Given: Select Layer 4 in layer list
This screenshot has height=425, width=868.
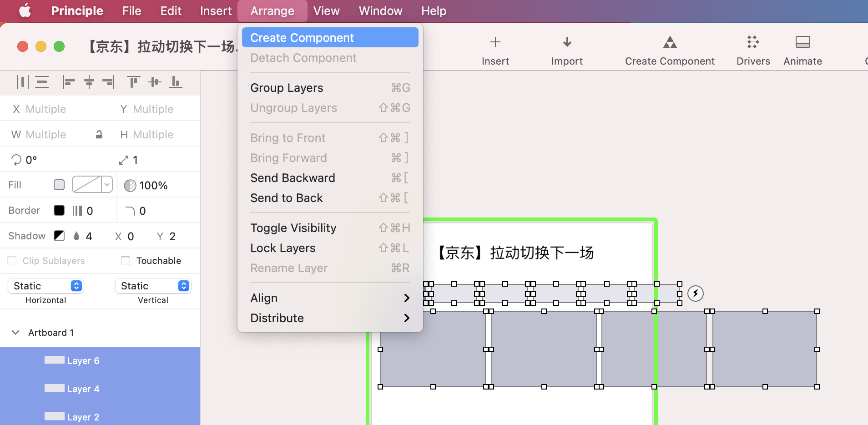Looking at the screenshot, I should (x=100, y=389).
